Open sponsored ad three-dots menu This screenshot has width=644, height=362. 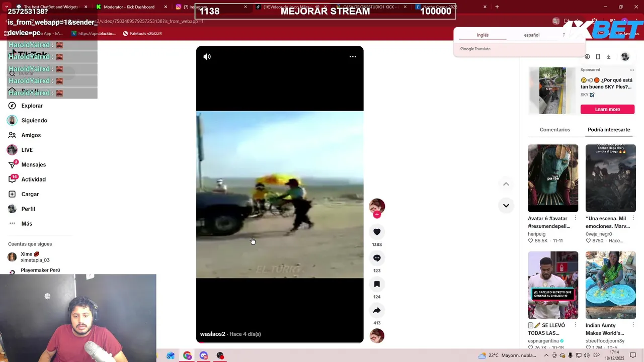tap(632, 70)
